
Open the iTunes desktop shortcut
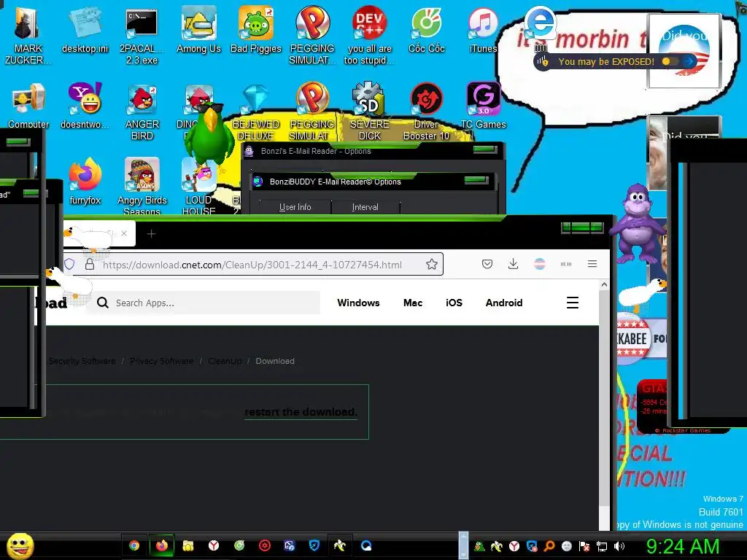[483, 29]
